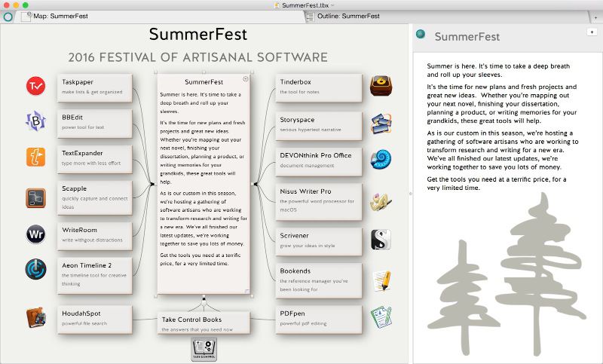The width and height of the screenshot is (603, 364).
Task: Click the Aeon Timeline 2 icon
Action: (35, 268)
